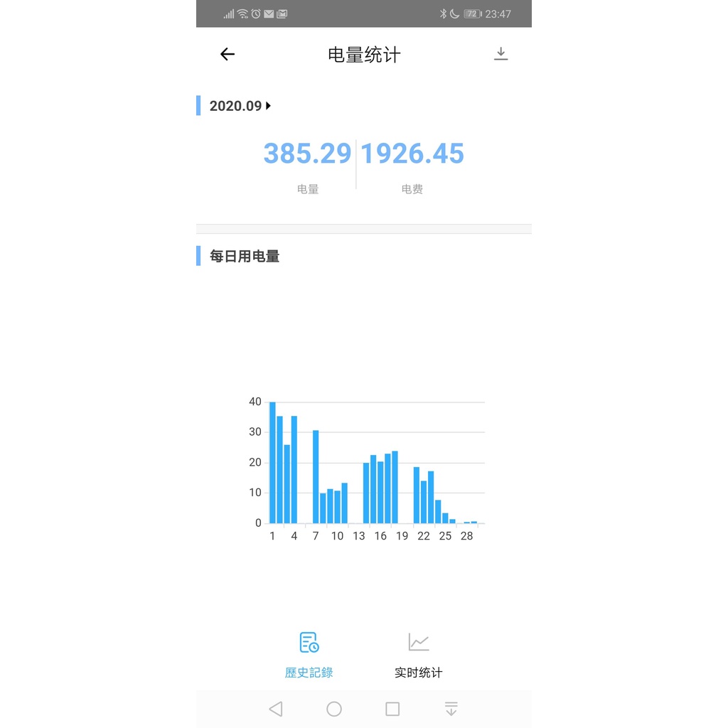Tap the Bluetooth icon in the status bar
This screenshot has width=728, height=728.
[x=443, y=14]
